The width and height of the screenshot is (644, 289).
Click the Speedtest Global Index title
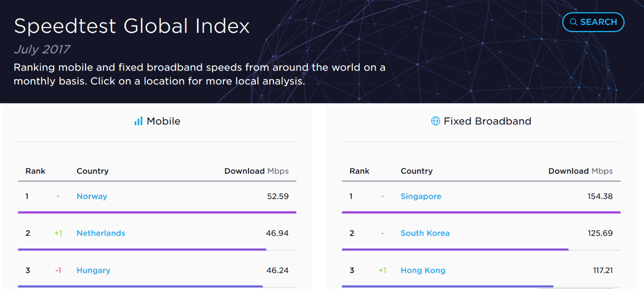click(132, 26)
